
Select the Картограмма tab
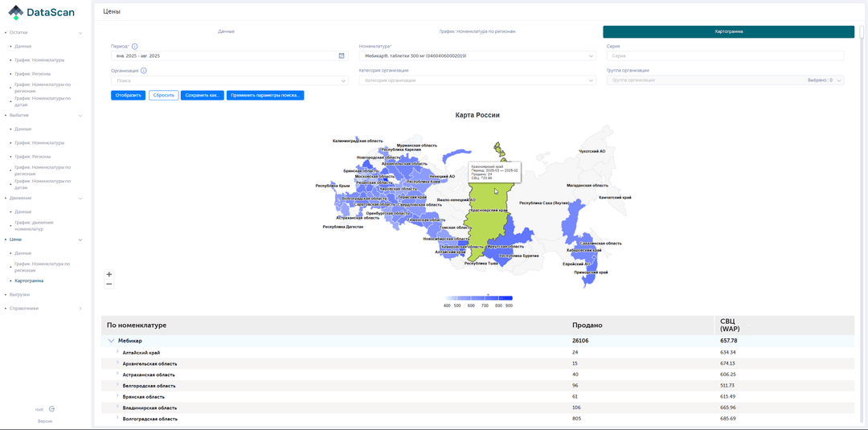tap(728, 31)
